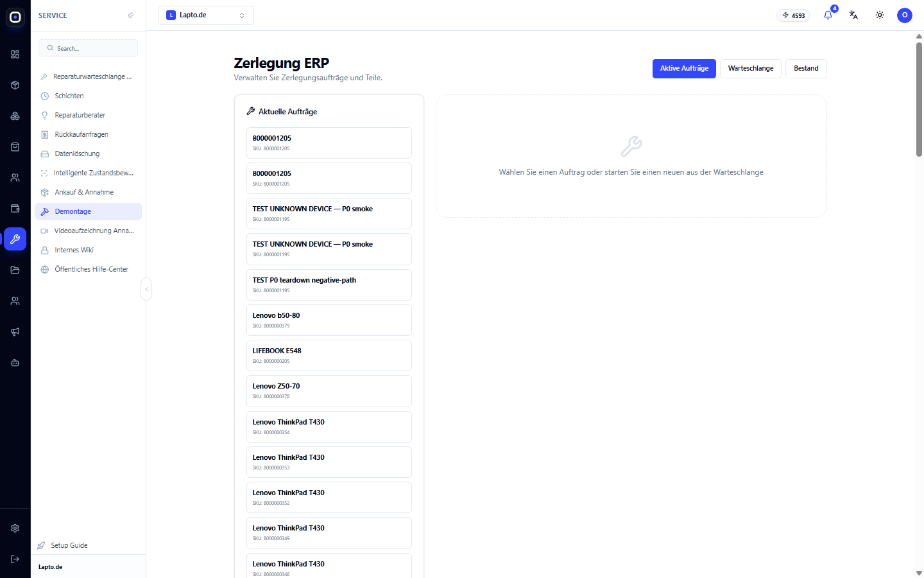Select the order "TEST P0 teardown negative-path"
The width and height of the screenshot is (924, 578).
[329, 285]
